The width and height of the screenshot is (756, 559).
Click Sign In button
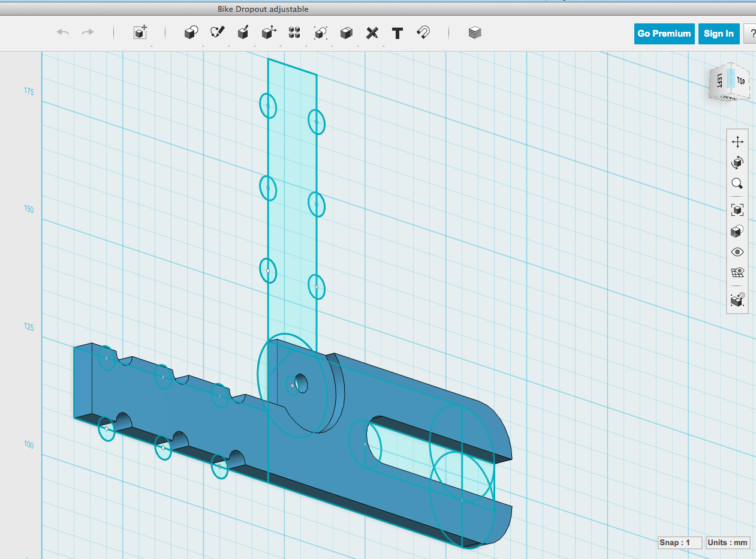pyautogui.click(x=718, y=34)
